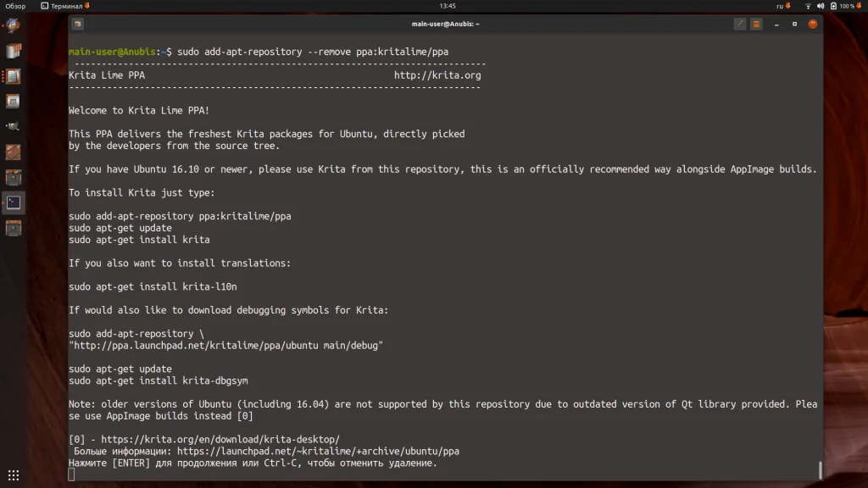Open the 13:45 clock calendar menu

(x=448, y=6)
